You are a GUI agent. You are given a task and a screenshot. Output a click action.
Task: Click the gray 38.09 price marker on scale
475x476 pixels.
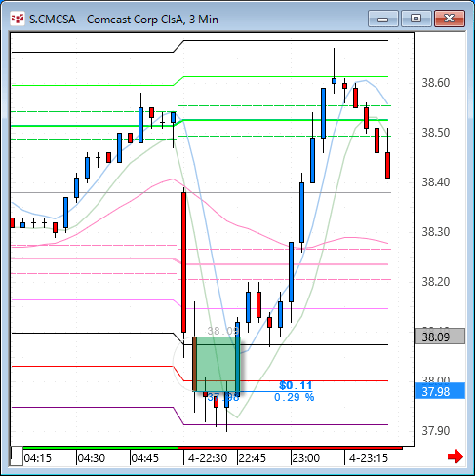(x=440, y=337)
